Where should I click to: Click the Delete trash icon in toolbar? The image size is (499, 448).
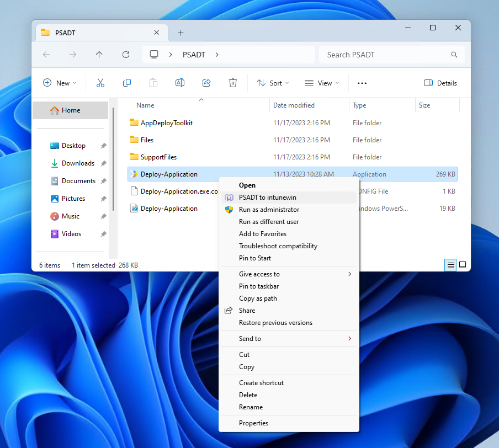click(x=233, y=83)
